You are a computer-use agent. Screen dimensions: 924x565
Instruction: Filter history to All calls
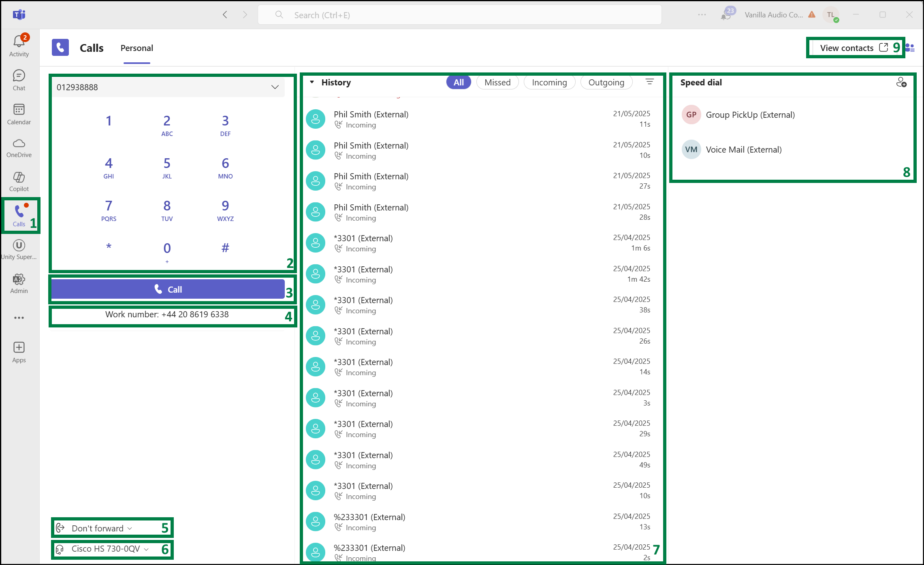coord(459,83)
